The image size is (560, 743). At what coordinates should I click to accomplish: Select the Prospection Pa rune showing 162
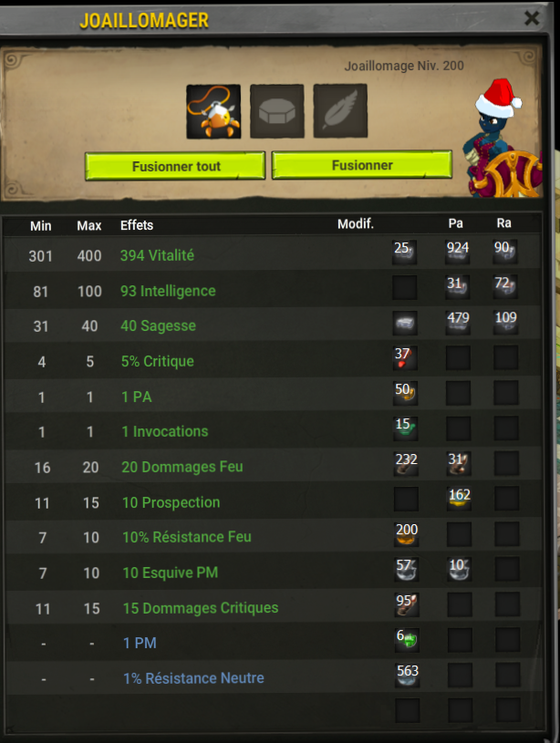(x=459, y=499)
